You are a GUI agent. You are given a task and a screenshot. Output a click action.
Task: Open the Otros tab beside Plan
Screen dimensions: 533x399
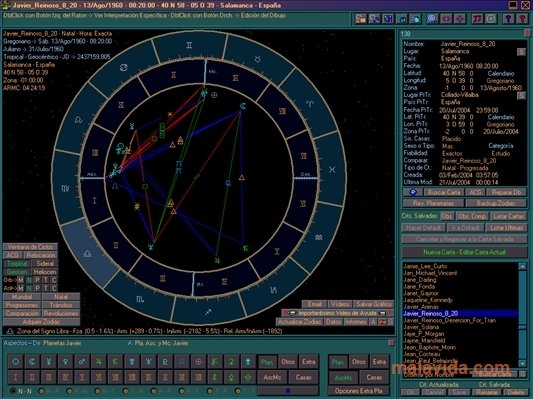click(288, 362)
